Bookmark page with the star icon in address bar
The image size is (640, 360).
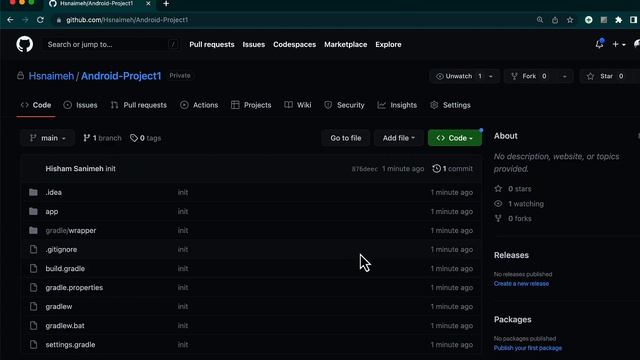[x=570, y=20]
